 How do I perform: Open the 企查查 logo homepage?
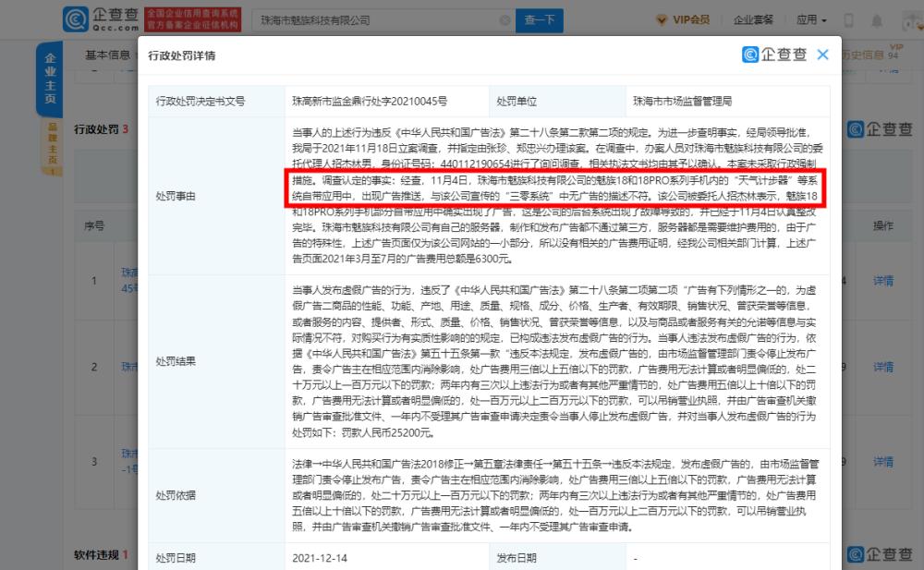(101, 18)
